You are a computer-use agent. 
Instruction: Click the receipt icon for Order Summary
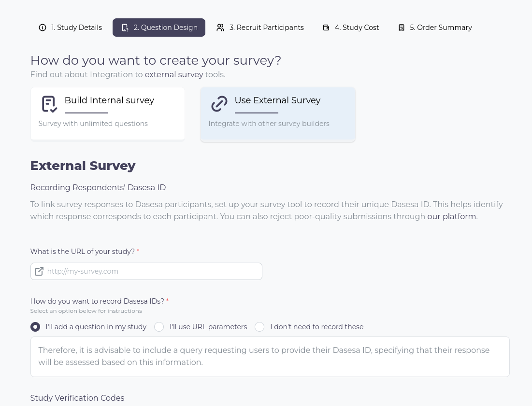(x=402, y=28)
